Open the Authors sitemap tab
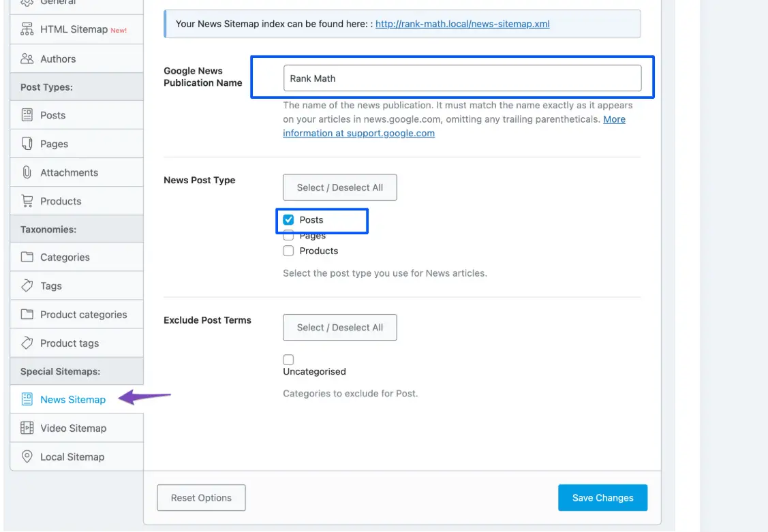Screen dimensions: 768x532 tap(77, 59)
